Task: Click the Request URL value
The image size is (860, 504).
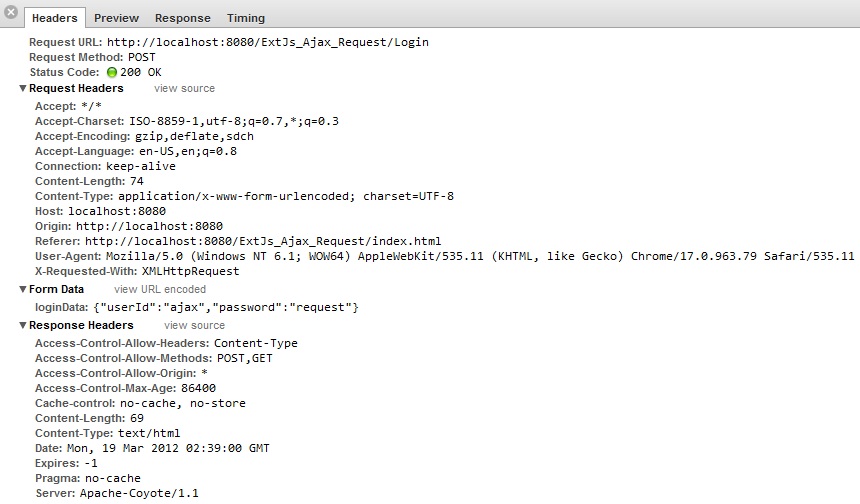Action: 268,42
